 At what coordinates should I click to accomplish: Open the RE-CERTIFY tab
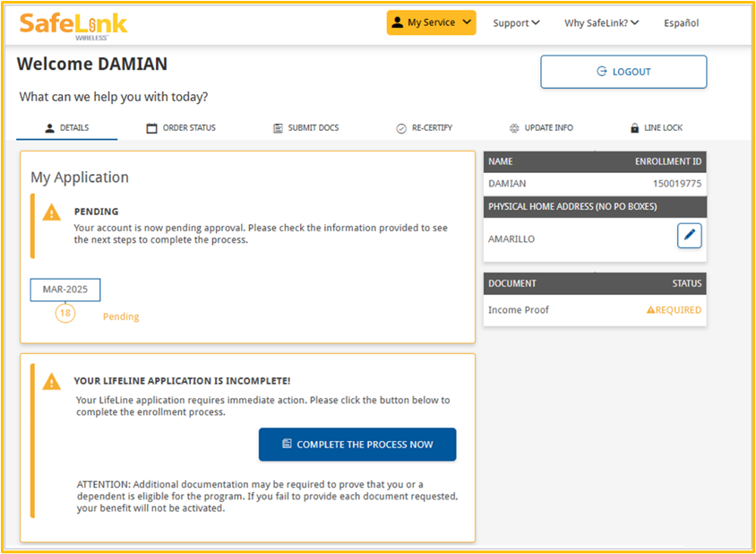point(425,128)
